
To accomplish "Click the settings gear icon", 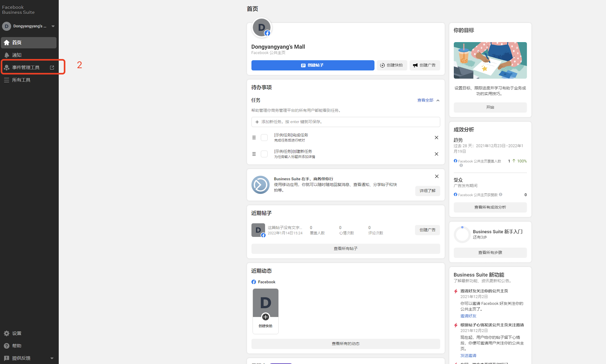I will click(7, 333).
